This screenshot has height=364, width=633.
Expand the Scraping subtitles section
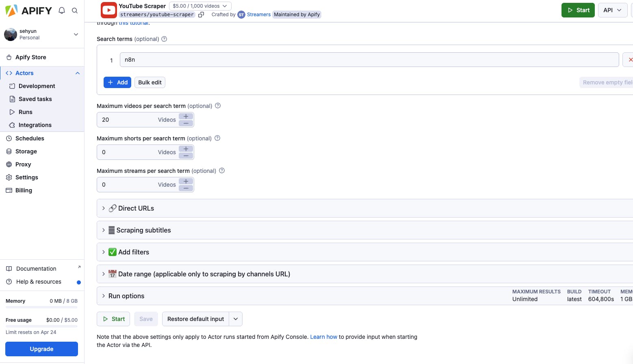coord(365,230)
